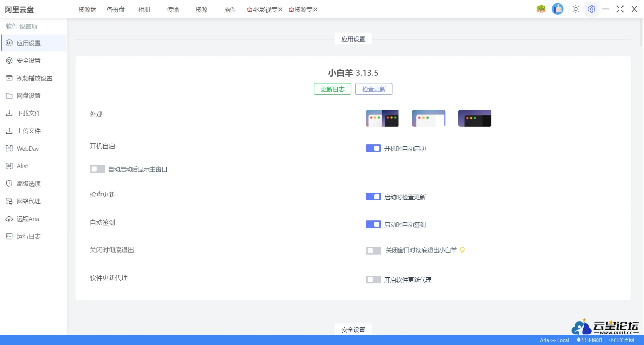Click the 应用设置 sidebar icon
This screenshot has height=345, width=644.
coord(9,43)
